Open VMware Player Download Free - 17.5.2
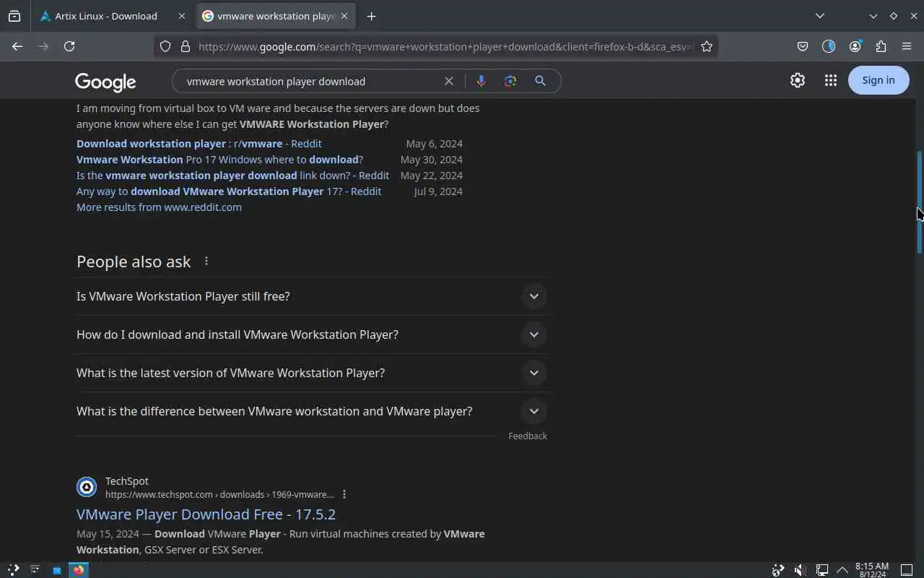This screenshot has height=578, width=924. point(206,514)
